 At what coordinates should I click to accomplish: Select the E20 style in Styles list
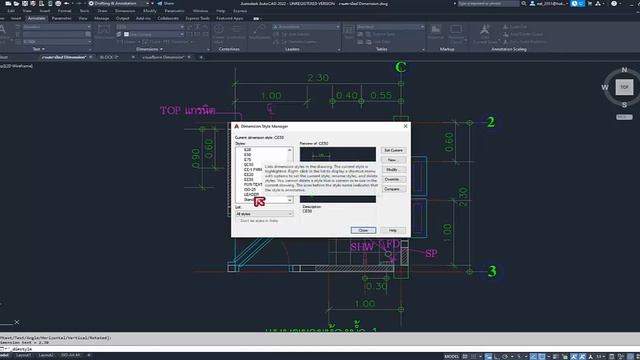pos(247,150)
